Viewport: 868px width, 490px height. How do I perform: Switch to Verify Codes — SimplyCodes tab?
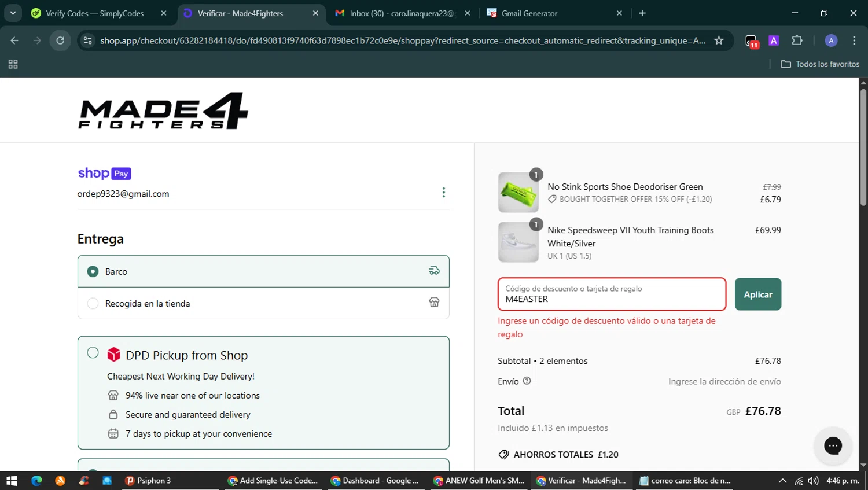(99, 13)
